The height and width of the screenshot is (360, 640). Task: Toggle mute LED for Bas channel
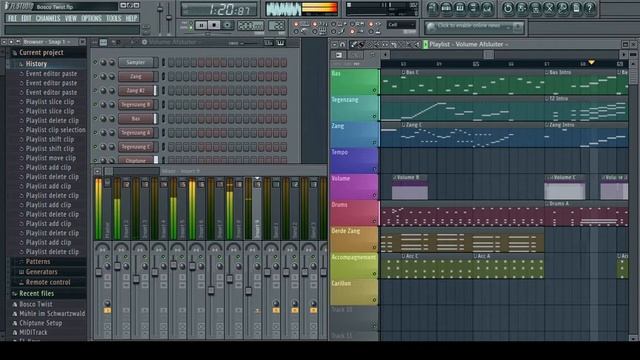[x=96, y=119]
